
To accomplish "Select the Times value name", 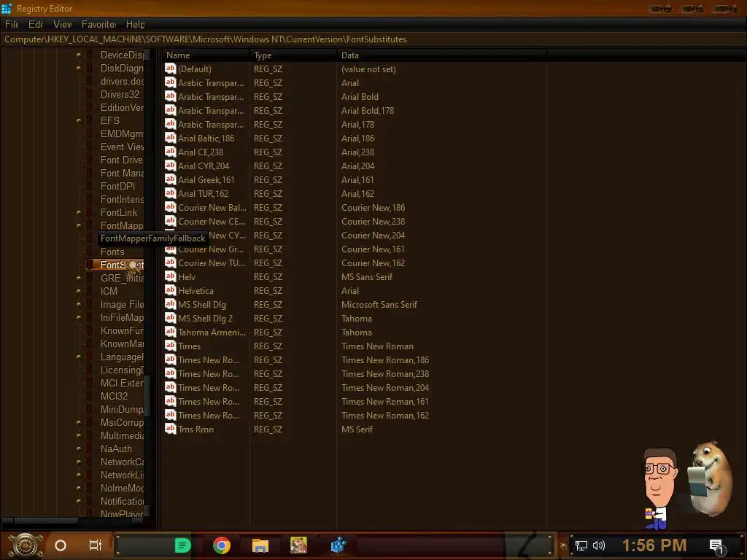I will click(x=189, y=346).
